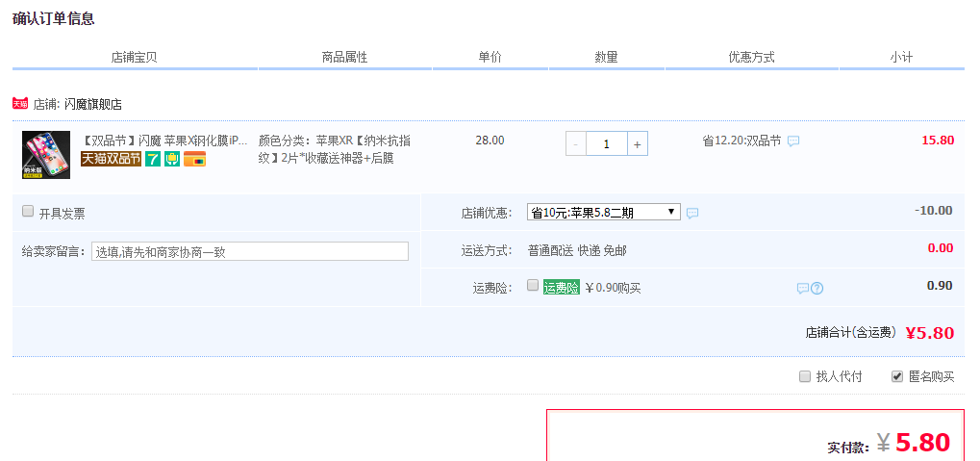
Task: Click the quantity input field showing 1
Action: (606, 143)
